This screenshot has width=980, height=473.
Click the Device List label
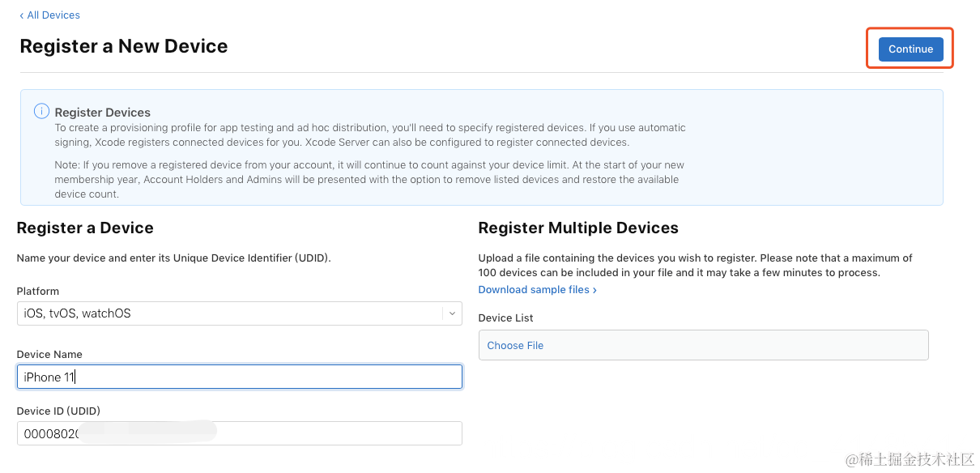(506, 318)
